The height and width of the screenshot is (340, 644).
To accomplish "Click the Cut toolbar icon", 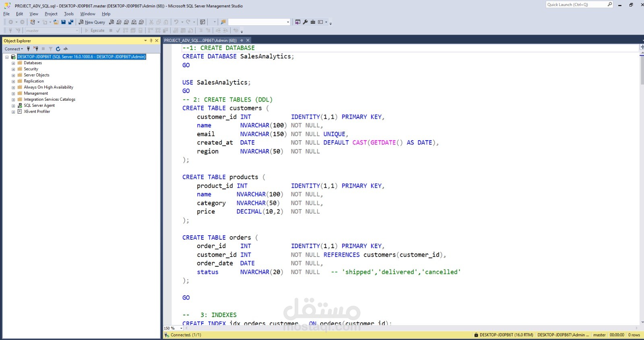I will pyautogui.click(x=151, y=22).
